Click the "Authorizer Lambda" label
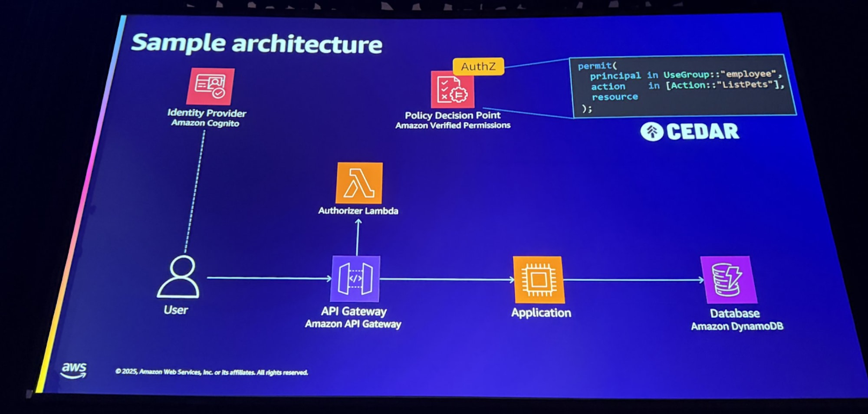868x414 pixels. click(x=358, y=210)
